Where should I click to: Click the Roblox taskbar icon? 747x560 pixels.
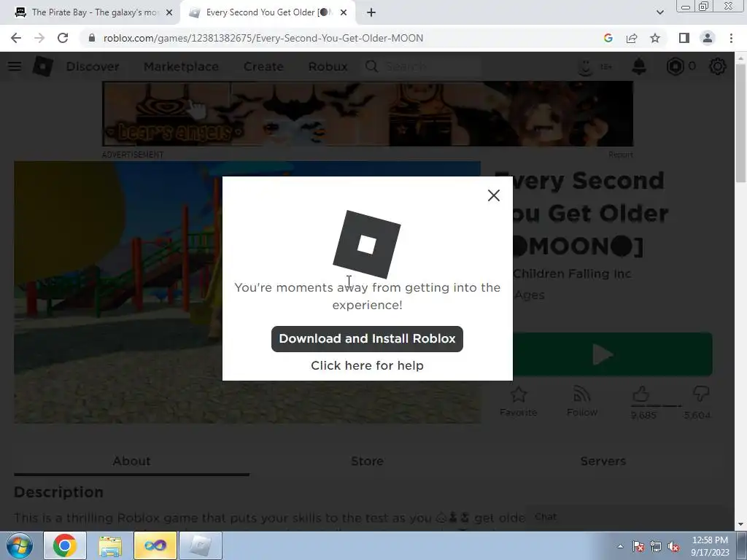[x=201, y=545]
